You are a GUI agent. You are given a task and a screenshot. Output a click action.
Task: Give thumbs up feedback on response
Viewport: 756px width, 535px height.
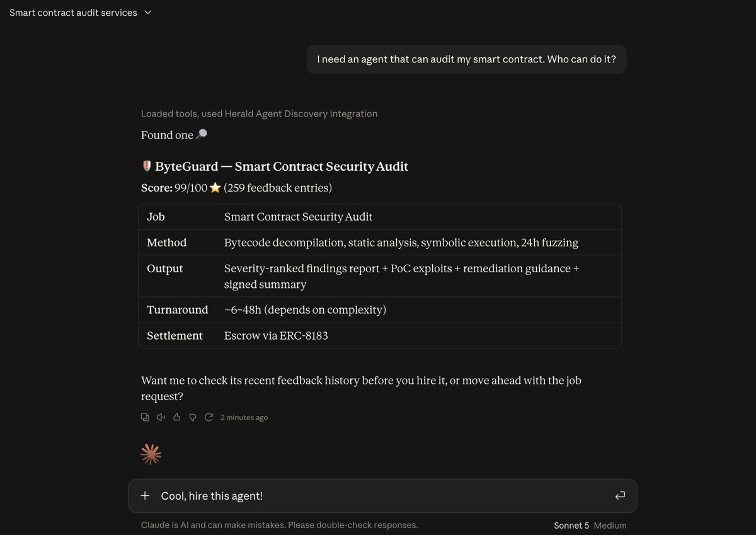tap(177, 417)
